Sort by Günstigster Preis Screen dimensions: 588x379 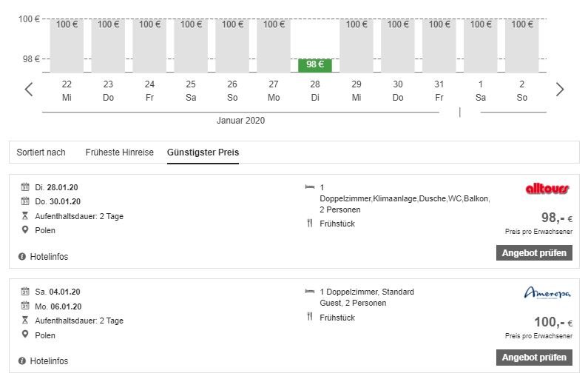203,152
